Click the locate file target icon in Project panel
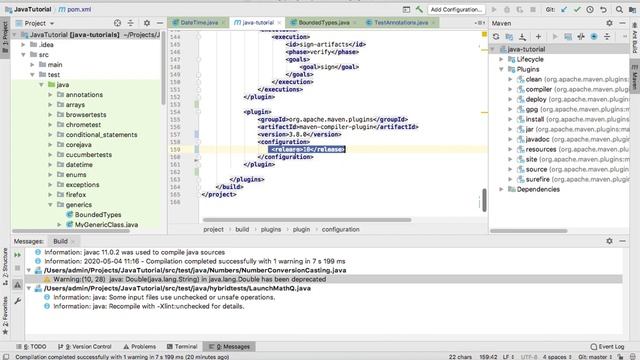 click(x=118, y=23)
